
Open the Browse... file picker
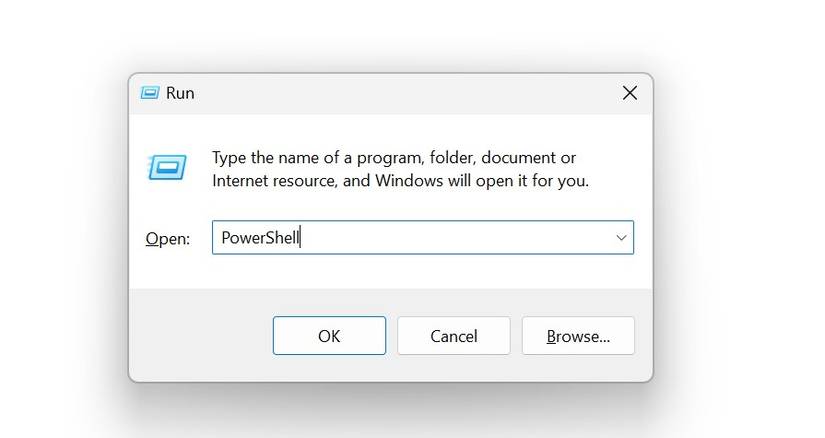pyautogui.click(x=578, y=336)
